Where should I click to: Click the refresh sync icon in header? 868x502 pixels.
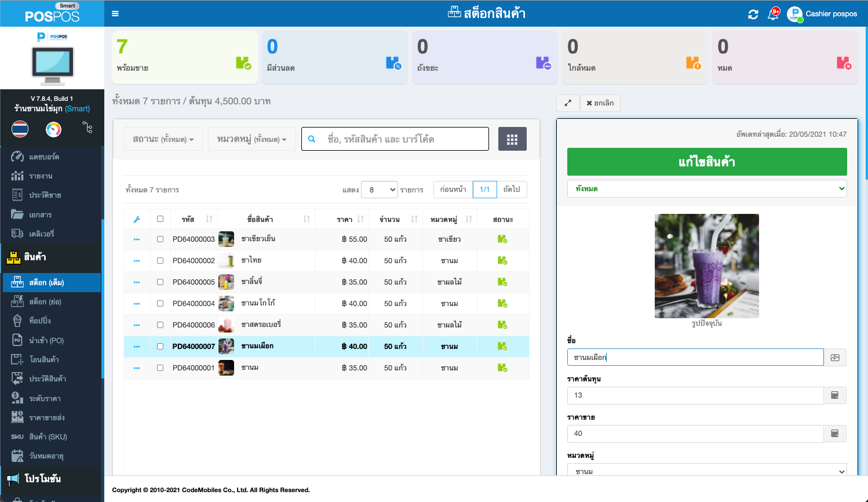click(x=753, y=14)
